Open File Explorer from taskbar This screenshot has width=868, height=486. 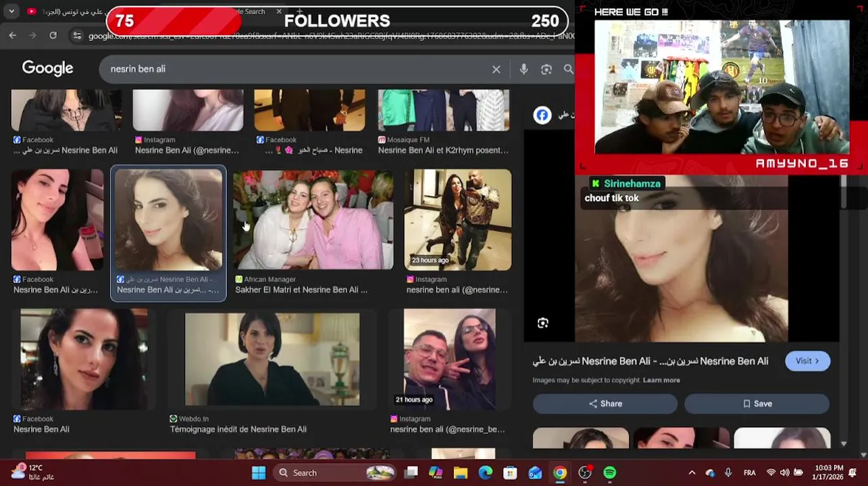click(x=461, y=473)
